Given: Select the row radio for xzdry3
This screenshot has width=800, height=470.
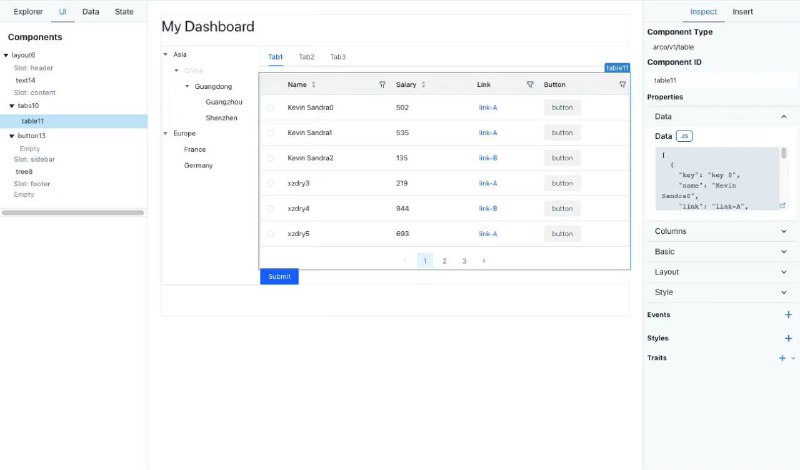Looking at the screenshot, I should click(270, 184).
